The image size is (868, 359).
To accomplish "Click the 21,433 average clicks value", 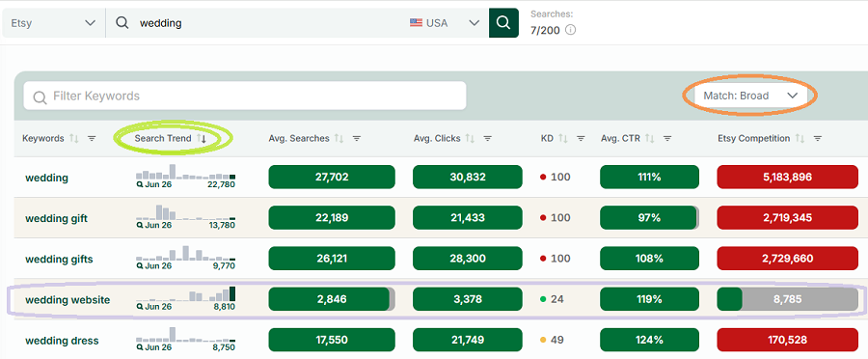I will tap(468, 218).
